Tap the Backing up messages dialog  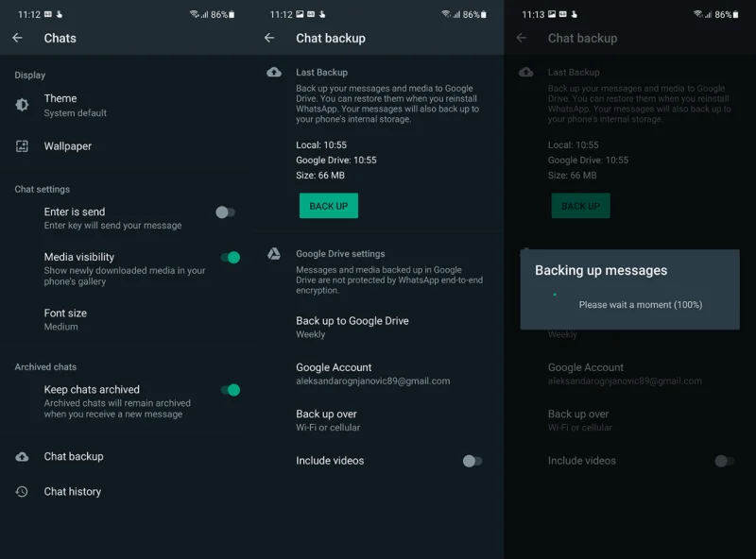point(629,289)
